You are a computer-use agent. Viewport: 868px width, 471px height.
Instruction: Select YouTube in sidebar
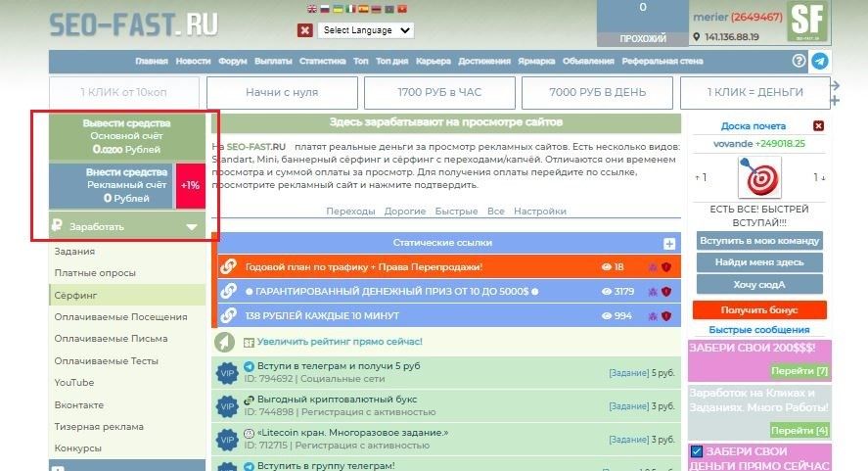(x=74, y=383)
